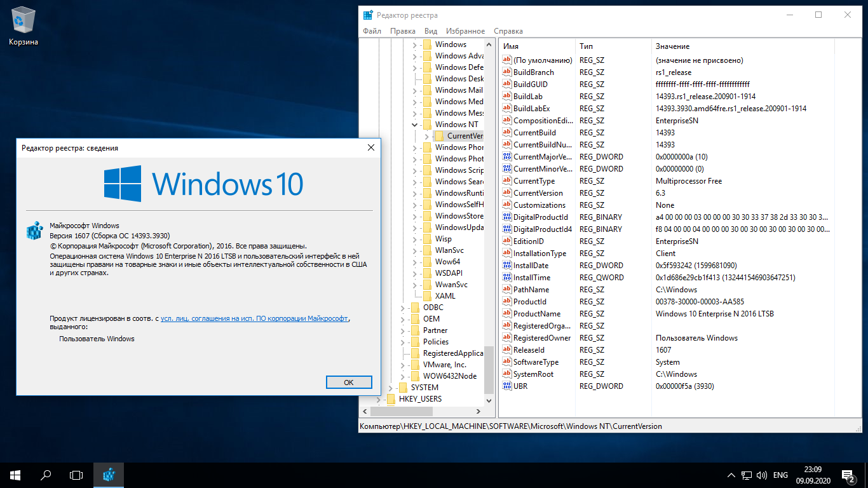Image resolution: width=868 pixels, height=488 pixels.
Task: Open the Справка menu
Action: pos(508,30)
